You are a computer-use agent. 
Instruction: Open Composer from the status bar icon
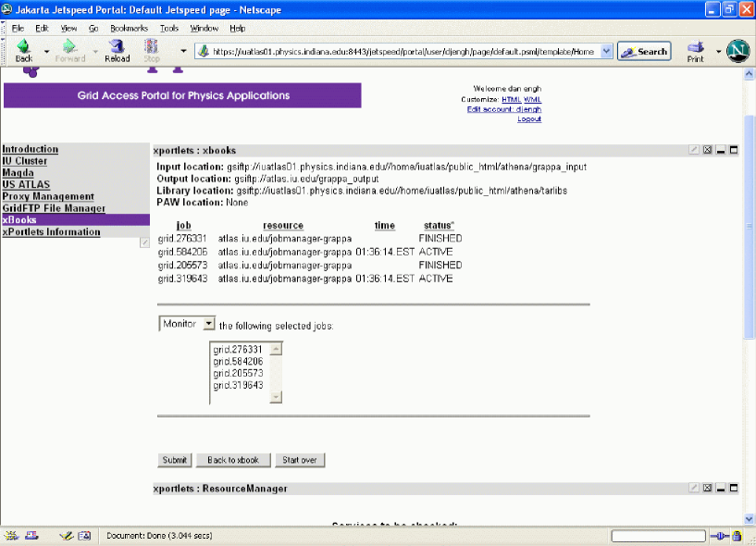pos(67,536)
